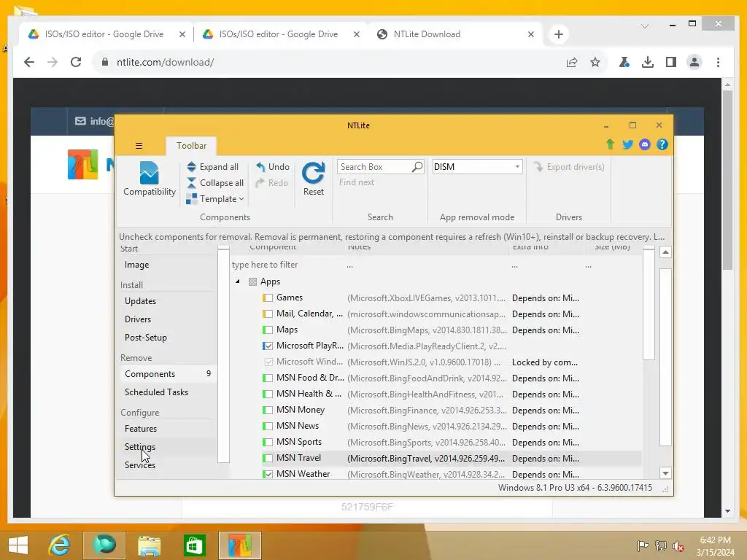Click Export driver(s)
The width and height of the screenshot is (747, 560).
click(569, 167)
